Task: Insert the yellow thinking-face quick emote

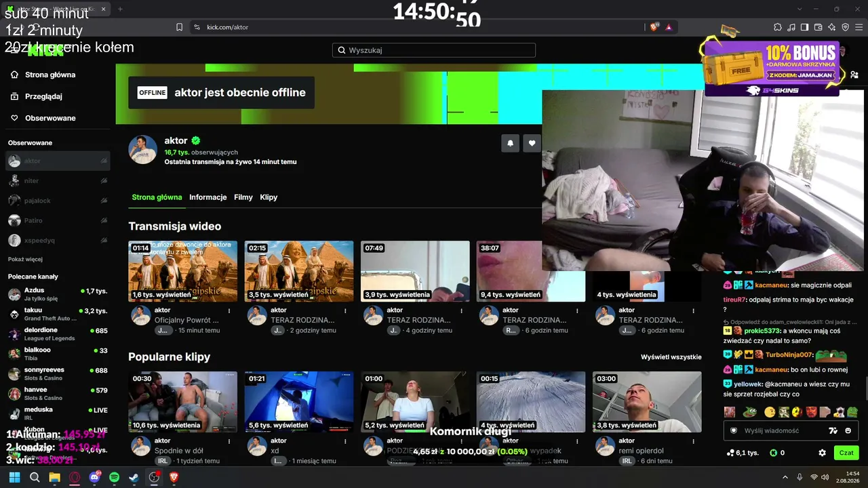Action: 770,412
